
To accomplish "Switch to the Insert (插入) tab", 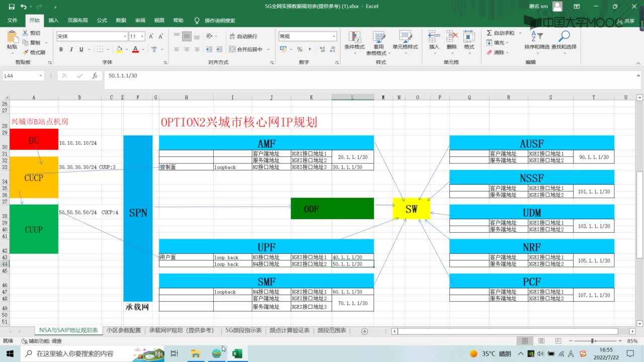I will (x=53, y=21).
